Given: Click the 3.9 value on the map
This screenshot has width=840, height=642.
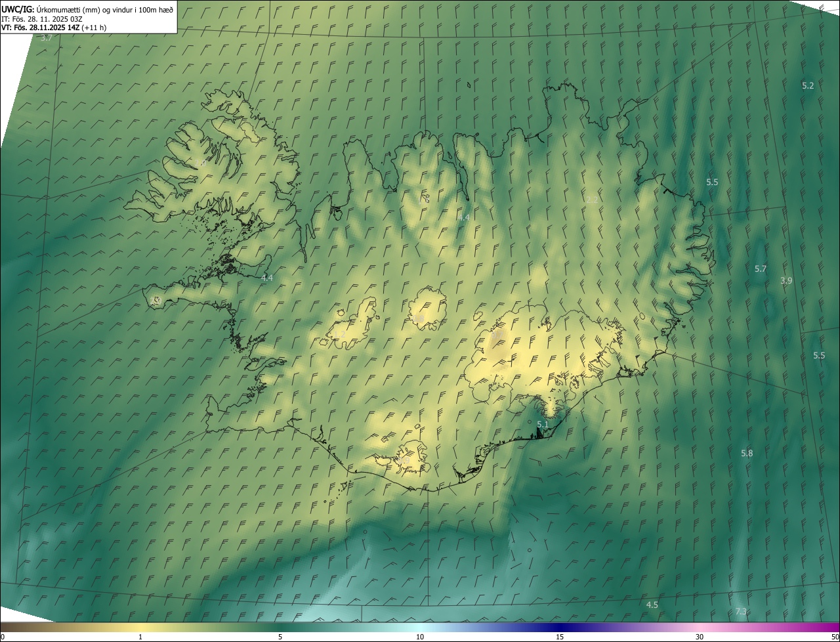Looking at the screenshot, I should [x=786, y=280].
